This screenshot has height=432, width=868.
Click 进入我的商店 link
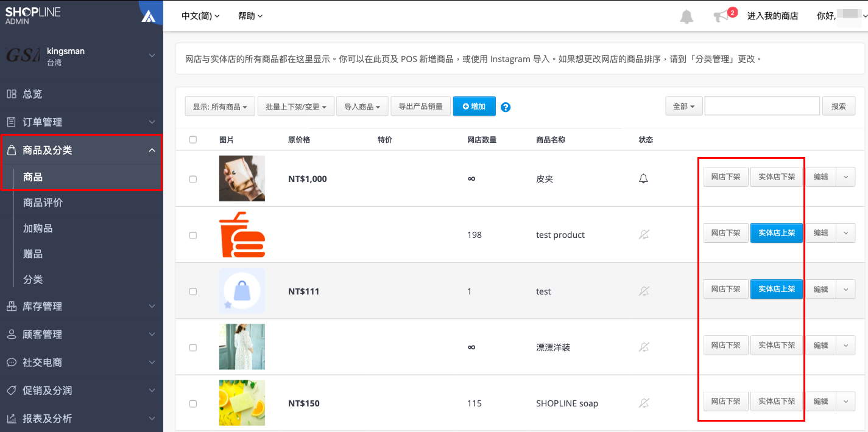click(773, 16)
